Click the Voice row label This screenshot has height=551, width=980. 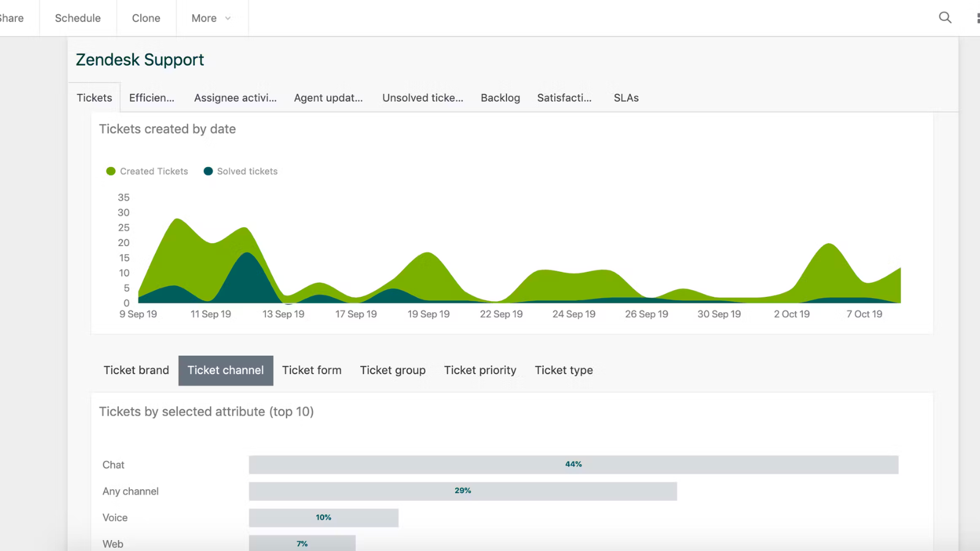115,518
